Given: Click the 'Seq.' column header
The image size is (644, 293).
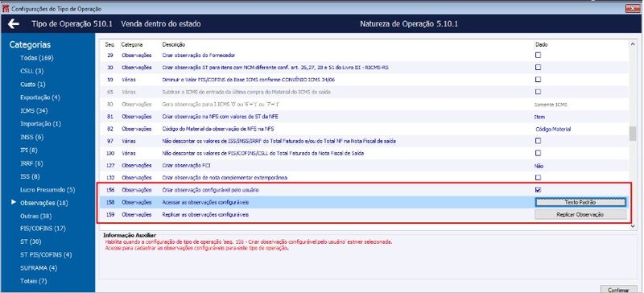Looking at the screenshot, I should tap(110, 44).
